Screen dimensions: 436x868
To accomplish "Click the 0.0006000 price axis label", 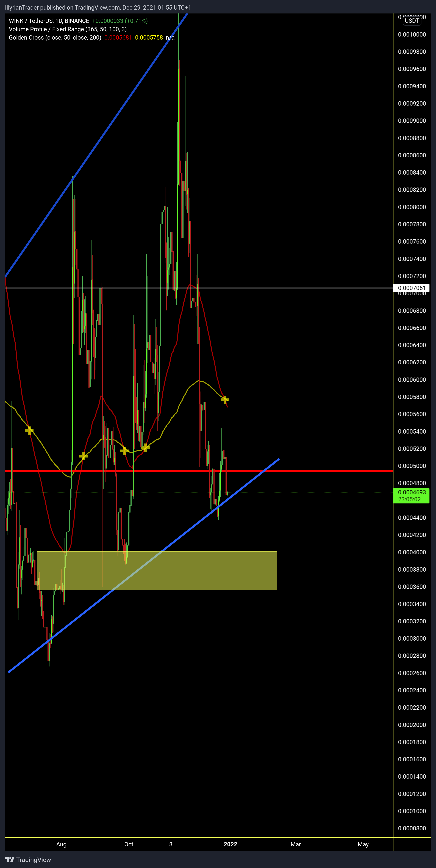I will point(412,379).
